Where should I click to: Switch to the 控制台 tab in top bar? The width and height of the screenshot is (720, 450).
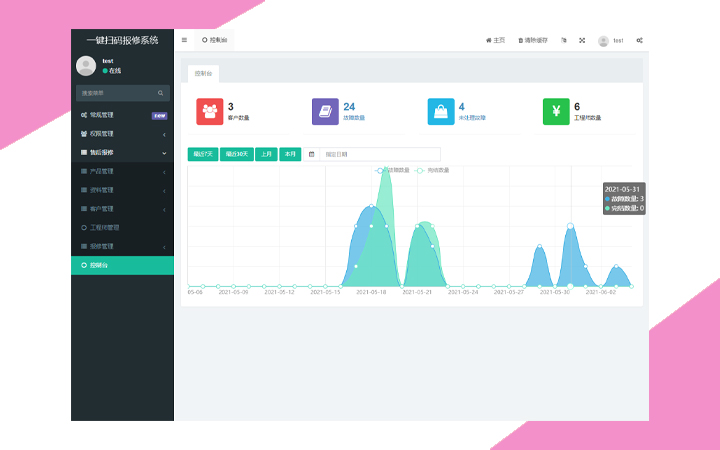(x=214, y=40)
